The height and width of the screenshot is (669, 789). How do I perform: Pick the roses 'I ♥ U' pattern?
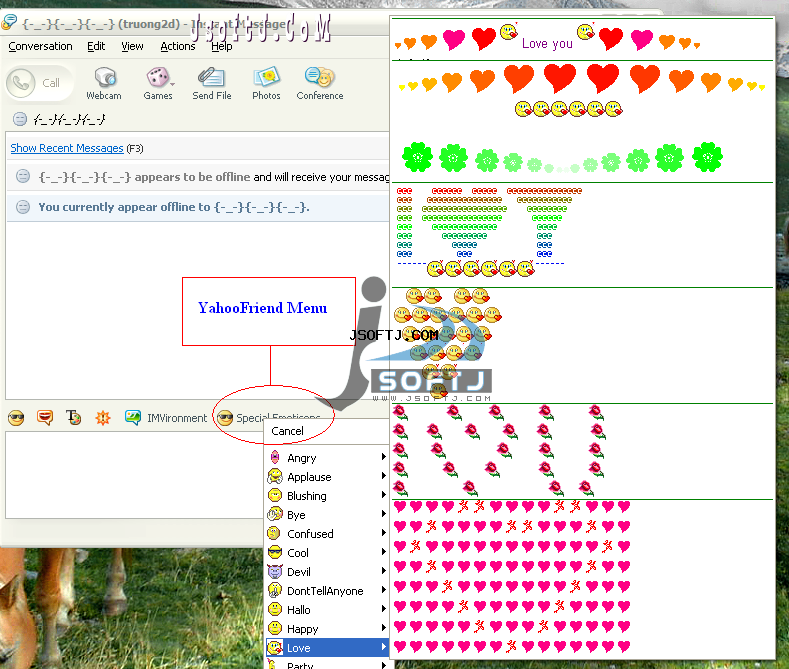tap(499, 450)
